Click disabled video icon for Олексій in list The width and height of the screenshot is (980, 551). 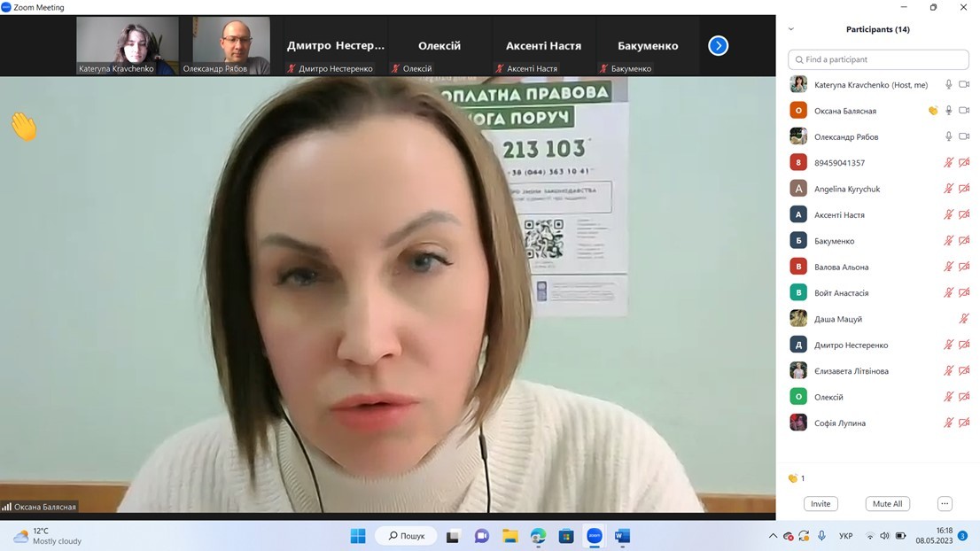(964, 397)
